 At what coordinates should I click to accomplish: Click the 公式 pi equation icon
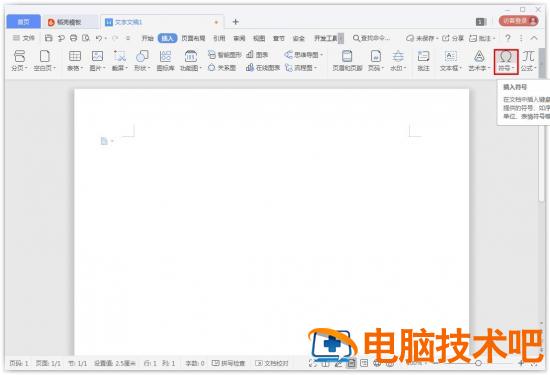tap(528, 56)
